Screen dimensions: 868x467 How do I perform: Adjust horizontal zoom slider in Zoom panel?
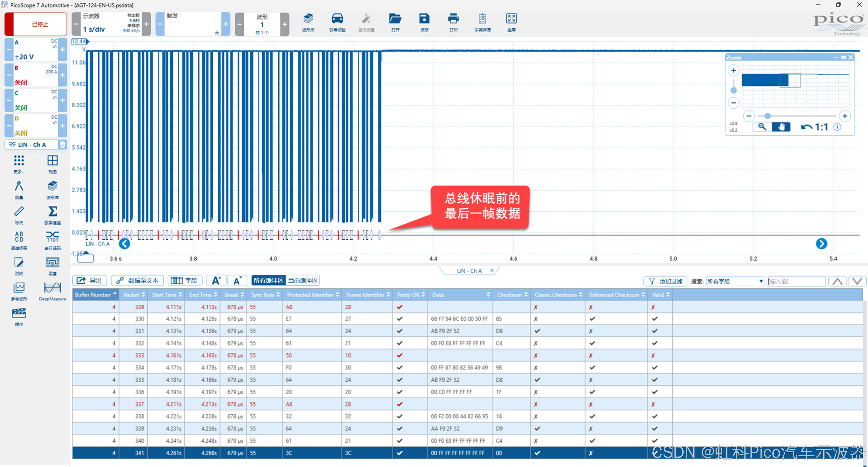pos(767,116)
